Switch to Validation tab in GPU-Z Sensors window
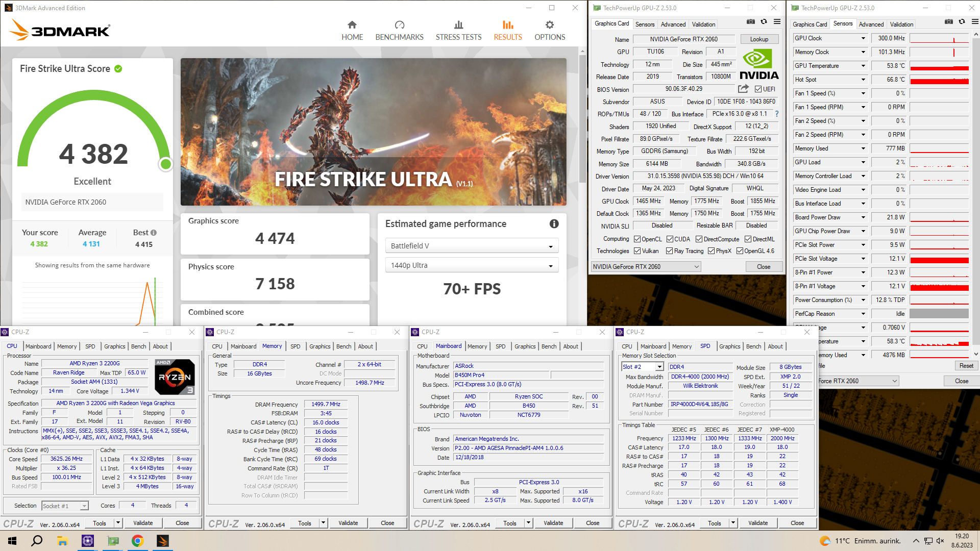The width and height of the screenshot is (980, 551). tap(901, 24)
